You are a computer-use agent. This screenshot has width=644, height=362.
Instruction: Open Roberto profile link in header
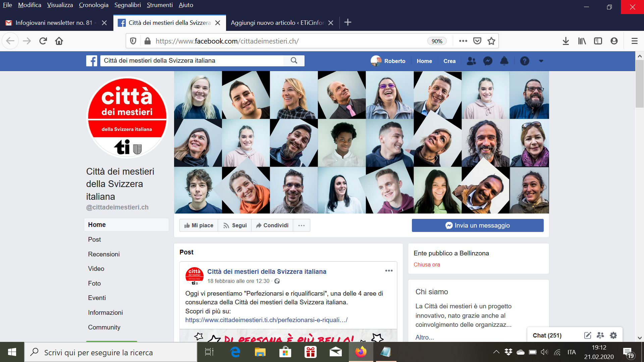[388, 61]
